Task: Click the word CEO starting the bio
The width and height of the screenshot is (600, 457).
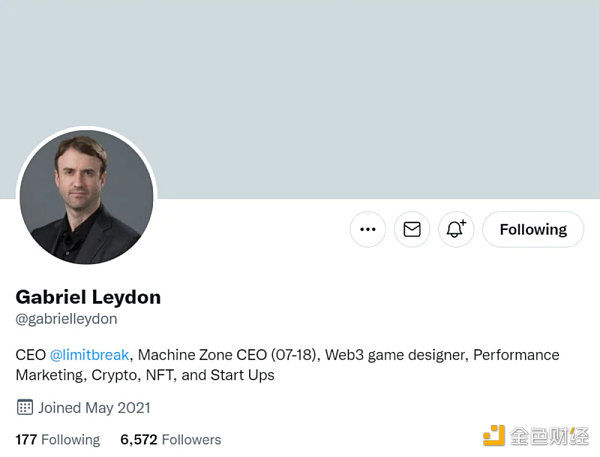Action: click(x=30, y=355)
